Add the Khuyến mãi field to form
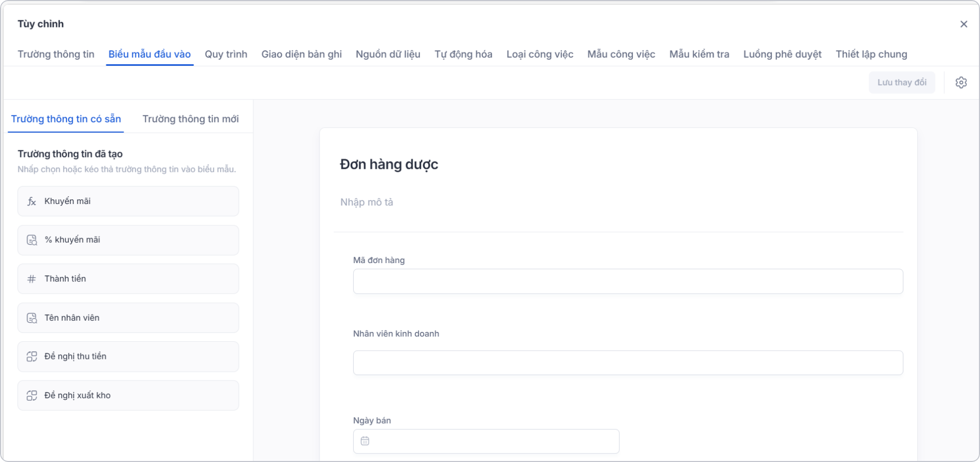Screen dimensions: 980x462 [x=128, y=201]
